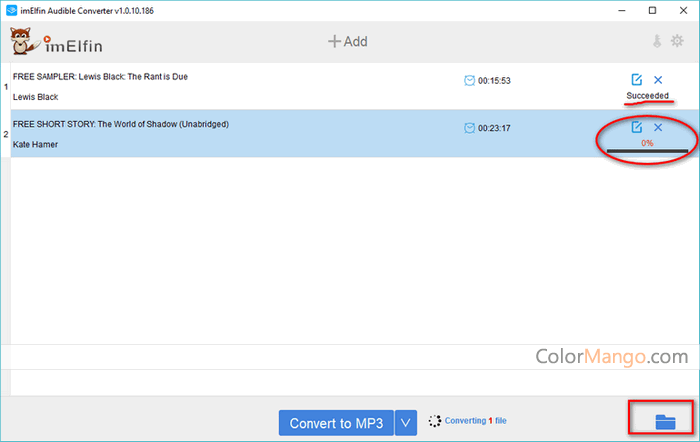Viewport: 700px width, 442px height.
Task: Open the output folder icon
Action: (x=663, y=422)
